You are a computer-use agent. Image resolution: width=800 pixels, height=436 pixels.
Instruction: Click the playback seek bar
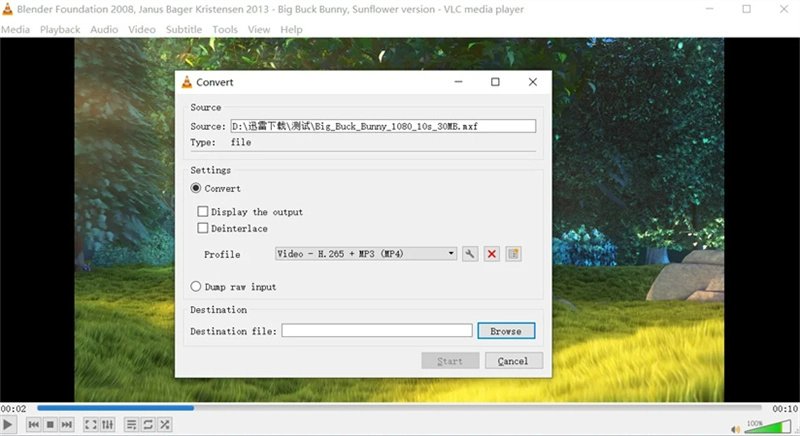(399, 408)
